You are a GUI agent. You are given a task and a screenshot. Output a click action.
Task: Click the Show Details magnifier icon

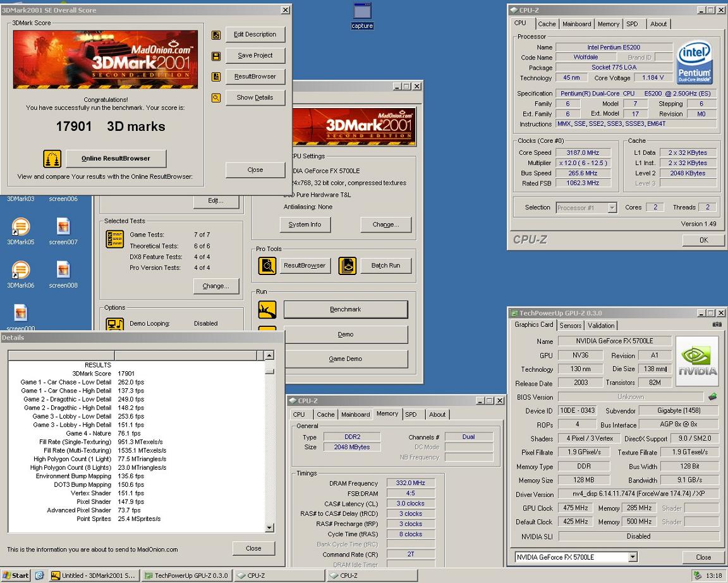pyautogui.click(x=216, y=97)
